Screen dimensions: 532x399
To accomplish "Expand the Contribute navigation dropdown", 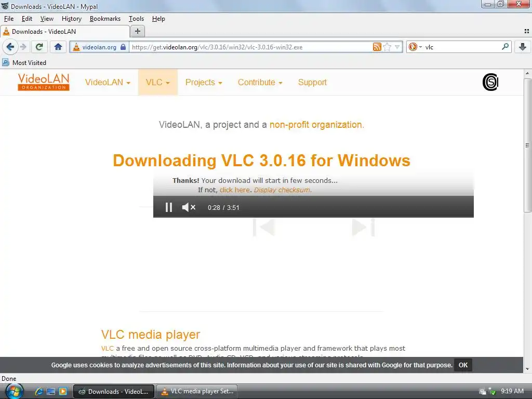I will click(x=260, y=83).
